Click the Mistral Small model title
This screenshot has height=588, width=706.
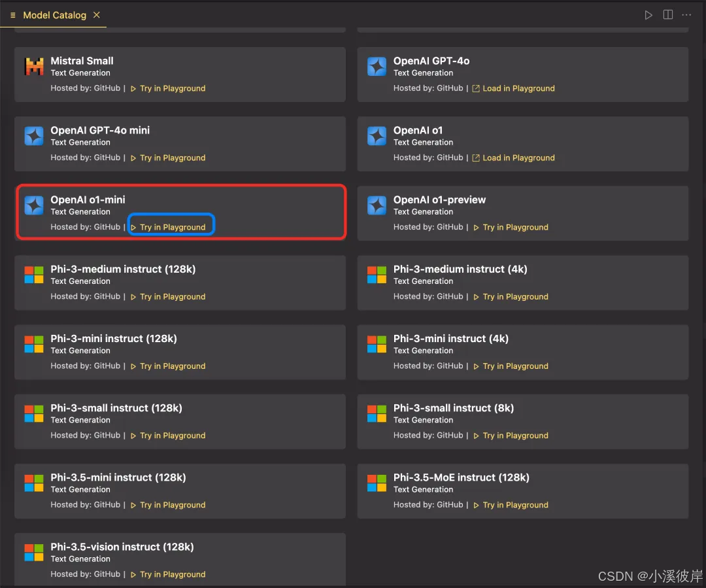coord(82,61)
